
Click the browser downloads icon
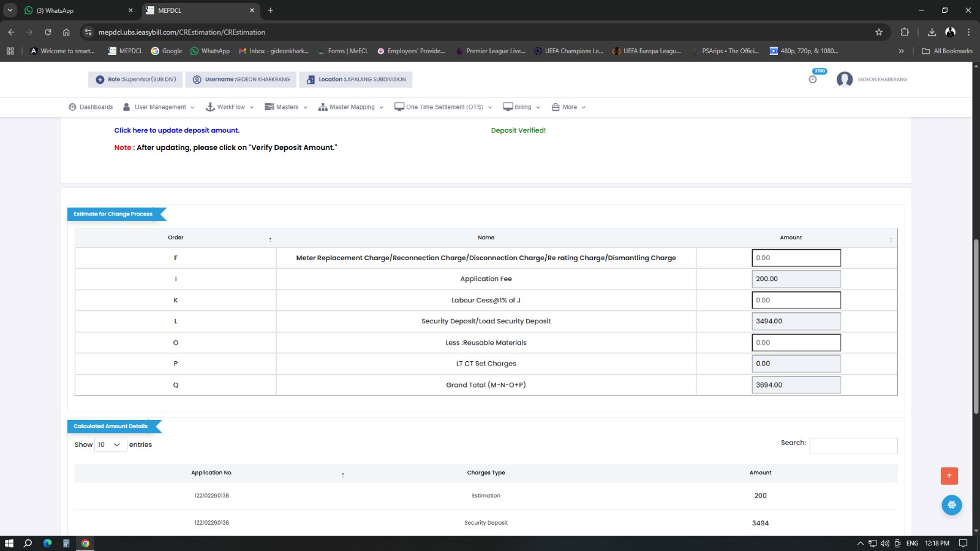tap(932, 32)
